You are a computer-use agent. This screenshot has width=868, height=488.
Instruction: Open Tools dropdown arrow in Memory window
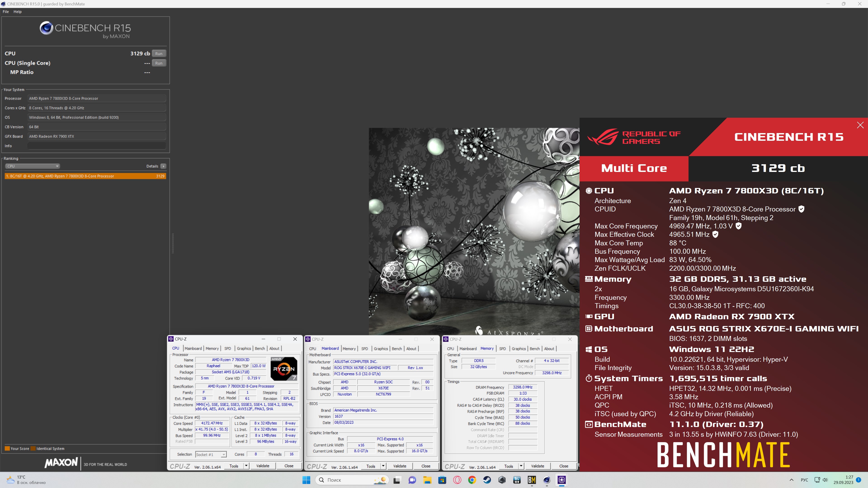pos(521,466)
